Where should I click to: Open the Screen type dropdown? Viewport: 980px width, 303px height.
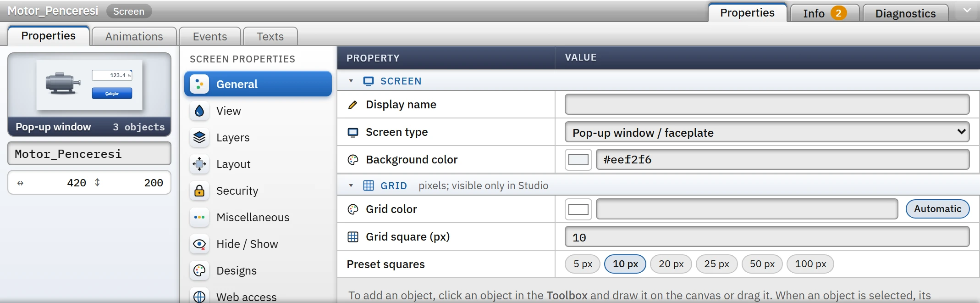tap(767, 132)
